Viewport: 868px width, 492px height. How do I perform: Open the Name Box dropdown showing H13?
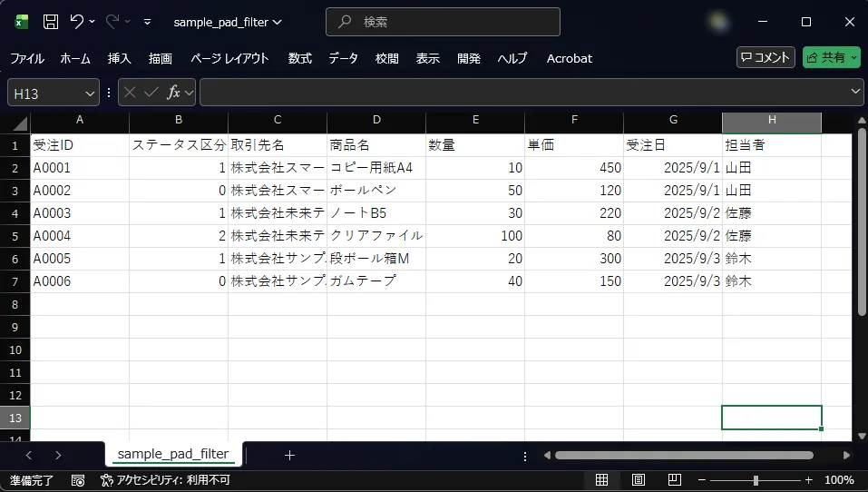pos(90,93)
